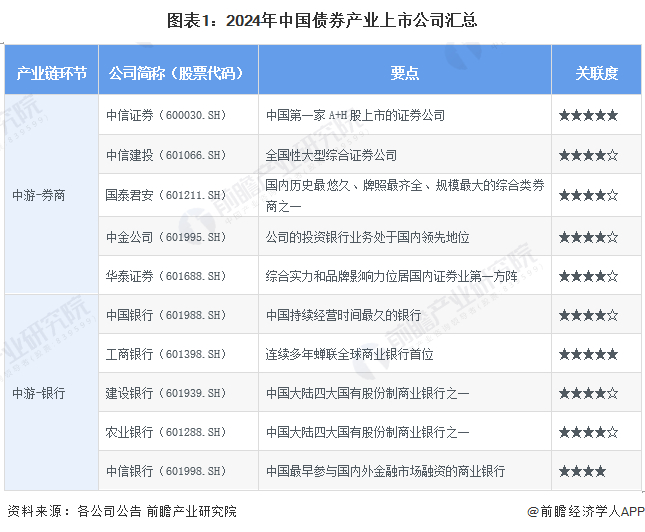Click the star rating for 华泰证券
This screenshot has height=532, width=645.
(588, 276)
